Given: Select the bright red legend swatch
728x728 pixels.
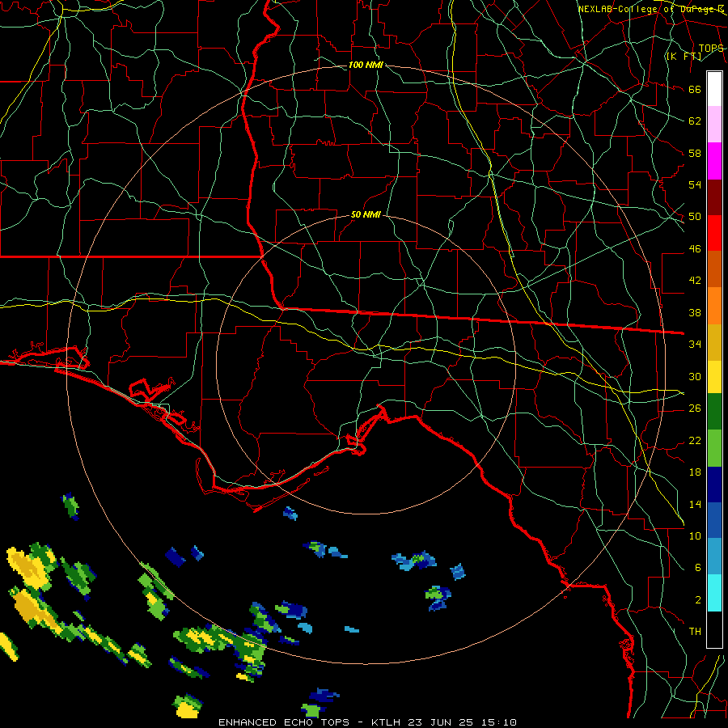Looking at the screenshot, I should [714, 233].
